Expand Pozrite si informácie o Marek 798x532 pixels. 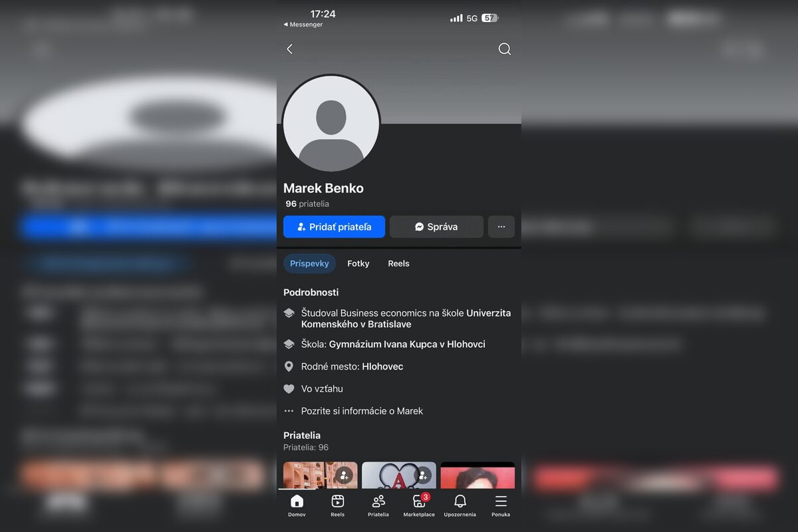pyautogui.click(x=362, y=411)
